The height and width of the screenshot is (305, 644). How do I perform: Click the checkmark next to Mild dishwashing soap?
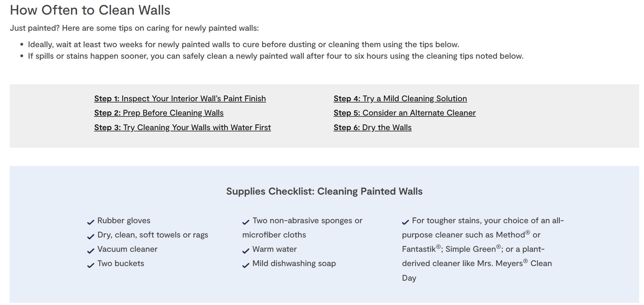tap(246, 265)
